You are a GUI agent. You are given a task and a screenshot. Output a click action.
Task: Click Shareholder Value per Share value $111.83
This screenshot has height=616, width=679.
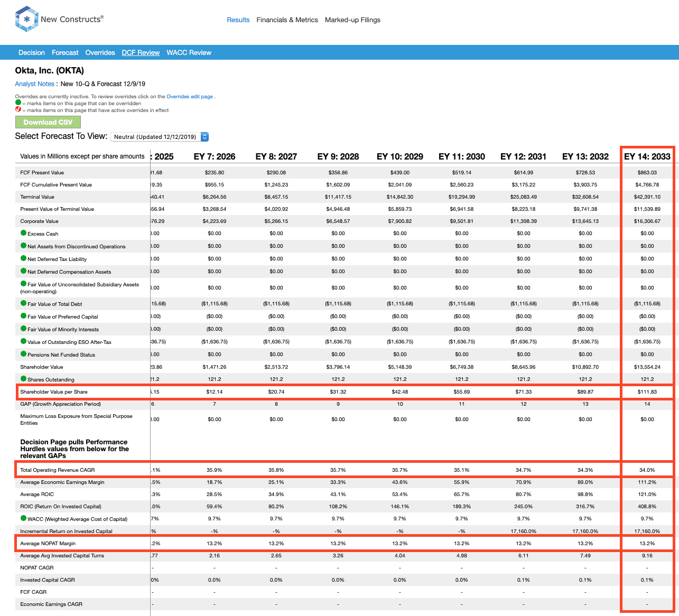point(647,392)
